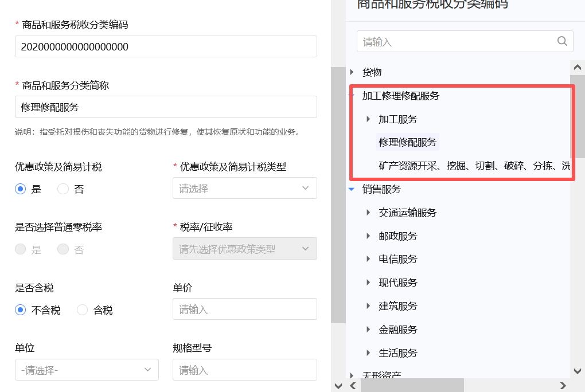The height and width of the screenshot is (392, 585).
Task: Expand the 加工服务 tree node
Action: (x=367, y=119)
